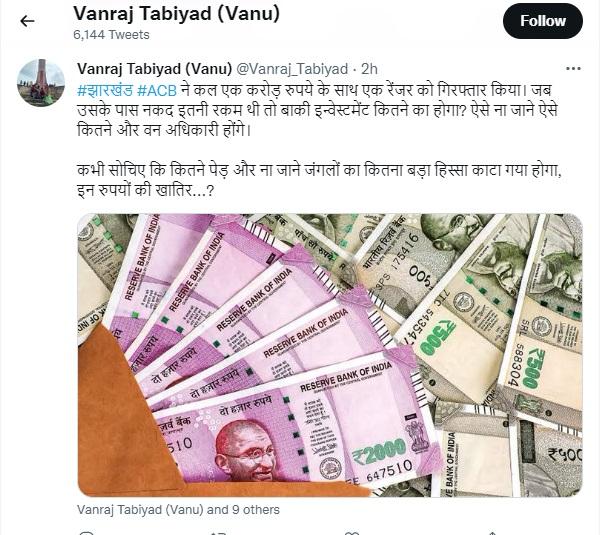Open Vanraj Tabiyad's round profile picture

pos(41,83)
